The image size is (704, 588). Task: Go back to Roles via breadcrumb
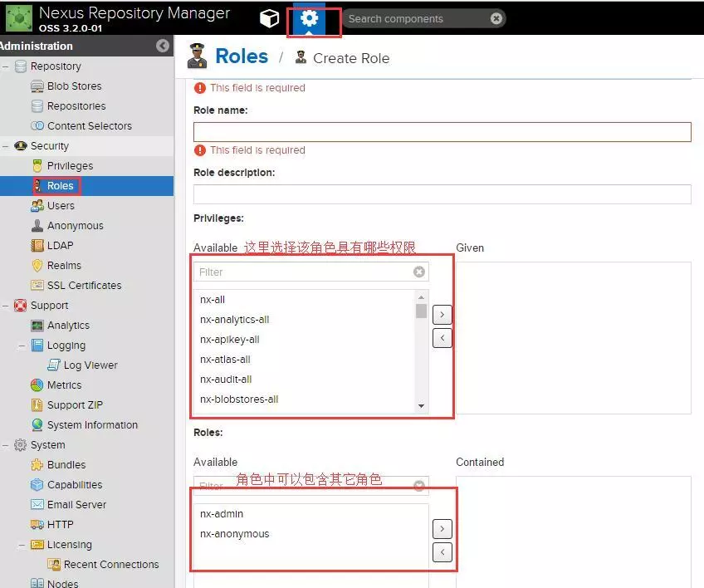click(242, 56)
